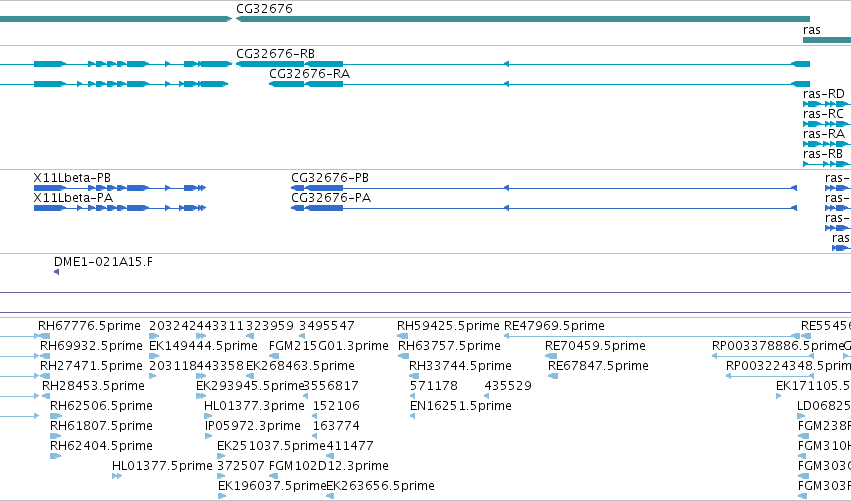Select EST EK293945.5prime
The width and height of the screenshot is (851, 501).
[250, 386]
